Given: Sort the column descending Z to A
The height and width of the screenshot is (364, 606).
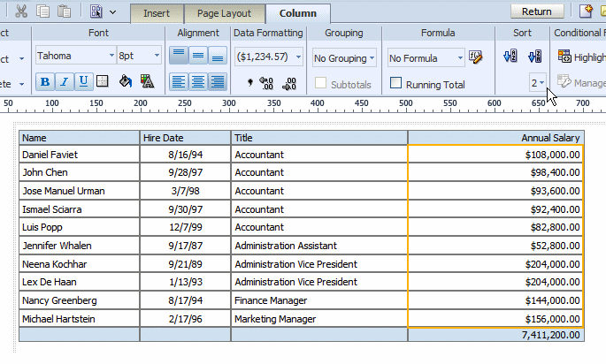Looking at the screenshot, I should [x=533, y=57].
